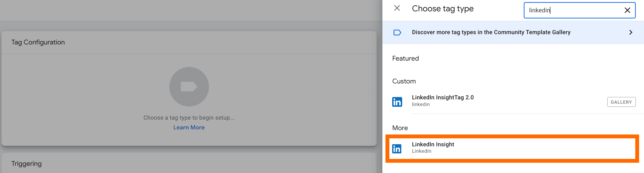Click the Featured section label
Image resolution: width=644 pixels, height=173 pixels.
coord(406,59)
